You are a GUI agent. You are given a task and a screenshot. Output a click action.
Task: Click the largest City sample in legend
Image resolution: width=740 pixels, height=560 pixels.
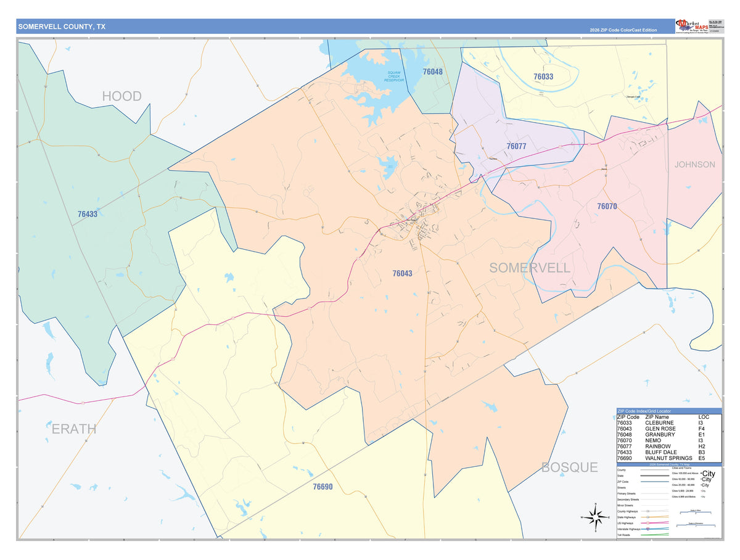tap(708, 474)
